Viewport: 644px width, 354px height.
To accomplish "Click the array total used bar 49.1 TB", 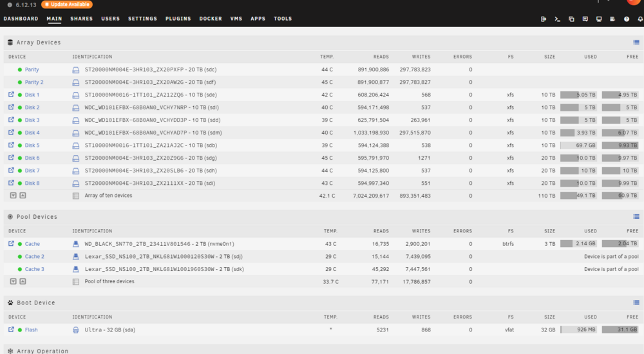I will [578, 196].
